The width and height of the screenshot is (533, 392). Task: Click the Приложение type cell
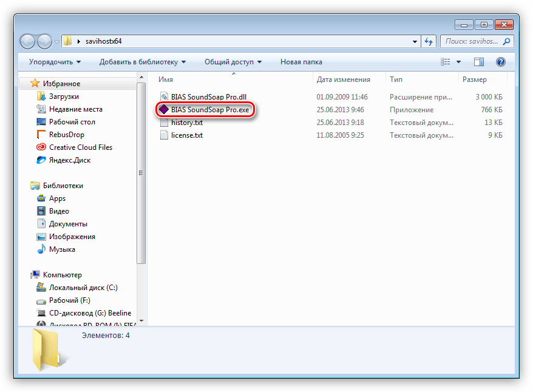click(412, 110)
